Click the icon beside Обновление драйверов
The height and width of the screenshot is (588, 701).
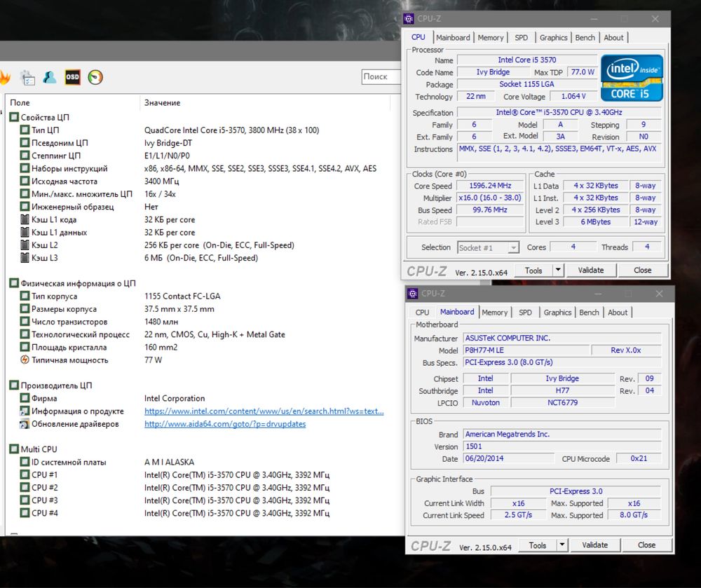pyautogui.click(x=25, y=423)
